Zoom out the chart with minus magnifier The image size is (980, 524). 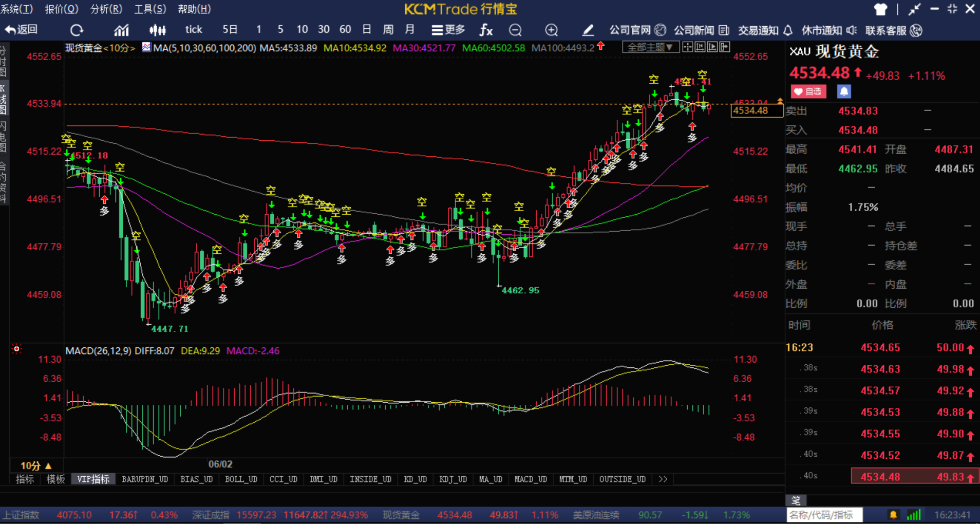coord(515,30)
